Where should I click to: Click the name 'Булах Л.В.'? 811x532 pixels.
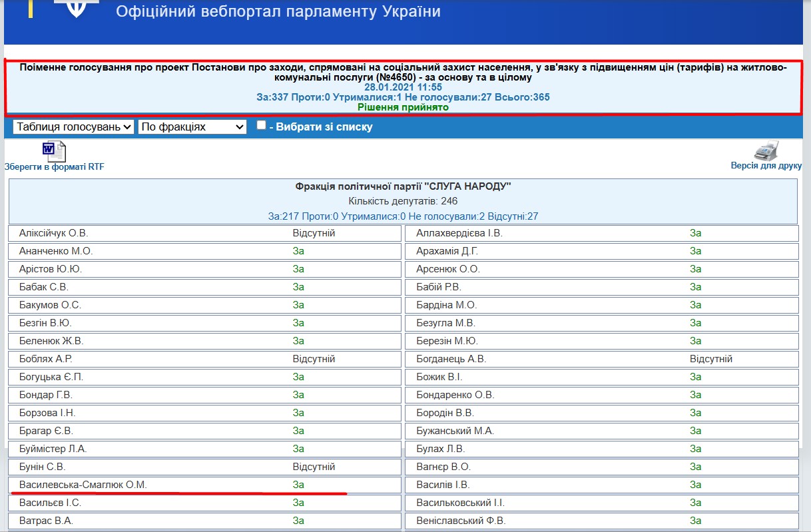[441, 449]
